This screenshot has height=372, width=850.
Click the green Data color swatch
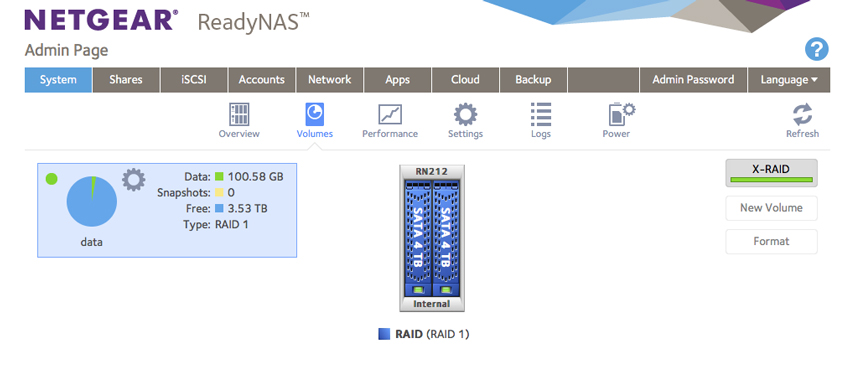click(x=219, y=176)
